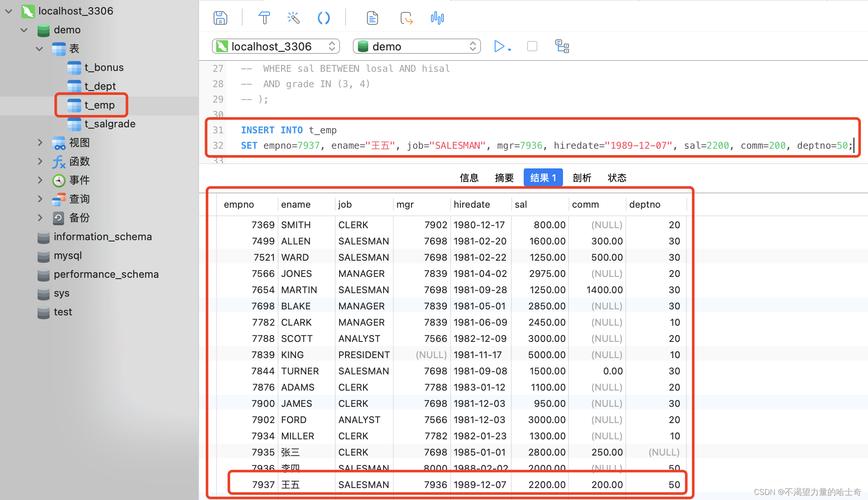868x500 pixels.
Task: Click the Explain query plan icon
Action: pyautogui.click(x=562, y=46)
